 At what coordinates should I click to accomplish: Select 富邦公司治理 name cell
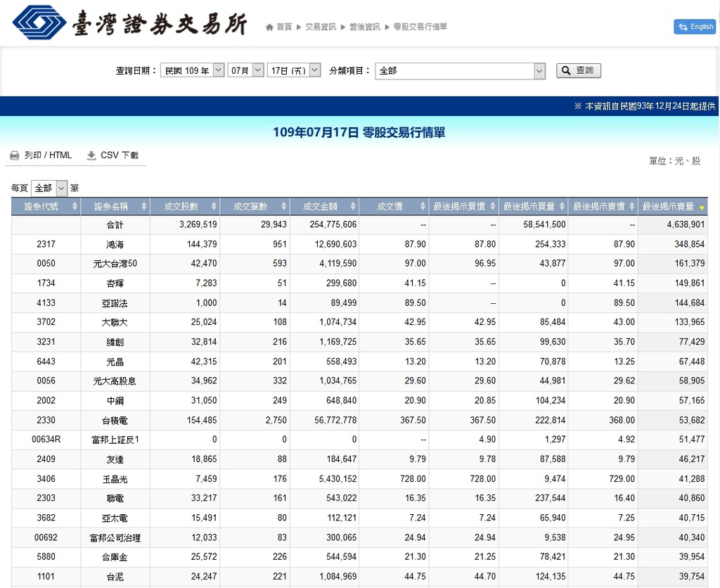115,537
